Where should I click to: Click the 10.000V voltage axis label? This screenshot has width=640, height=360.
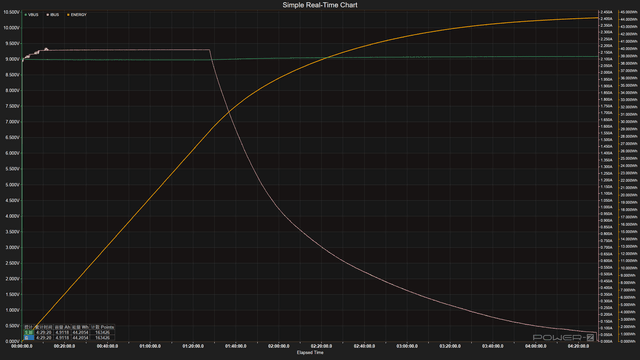click(x=11, y=28)
